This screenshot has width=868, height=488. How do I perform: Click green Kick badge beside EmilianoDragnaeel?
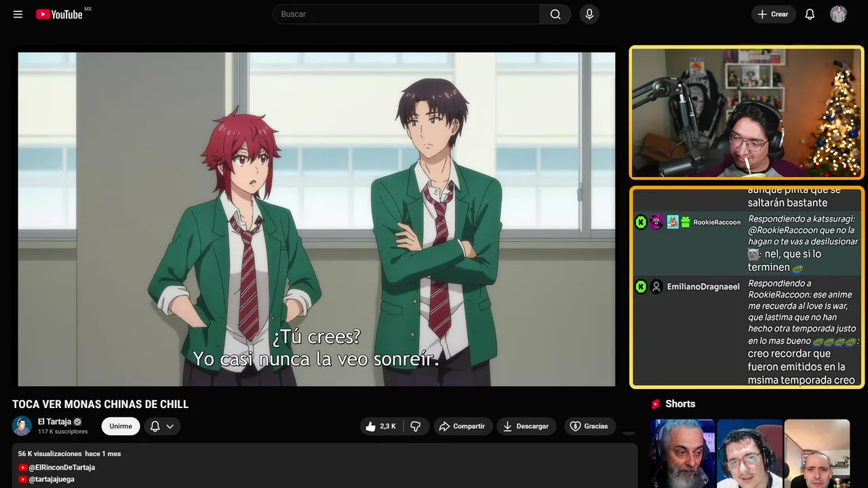[x=641, y=287]
